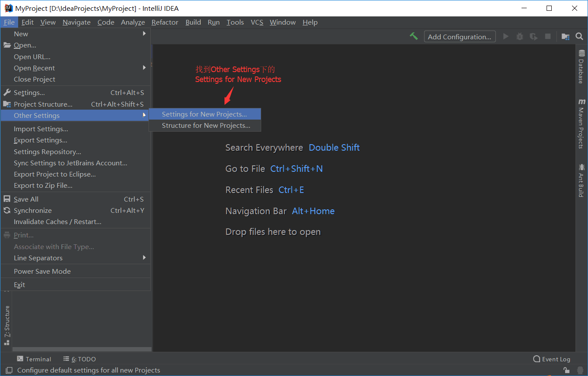The width and height of the screenshot is (588, 376).
Task: Enable Power Save Mode
Action: coord(42,271)
